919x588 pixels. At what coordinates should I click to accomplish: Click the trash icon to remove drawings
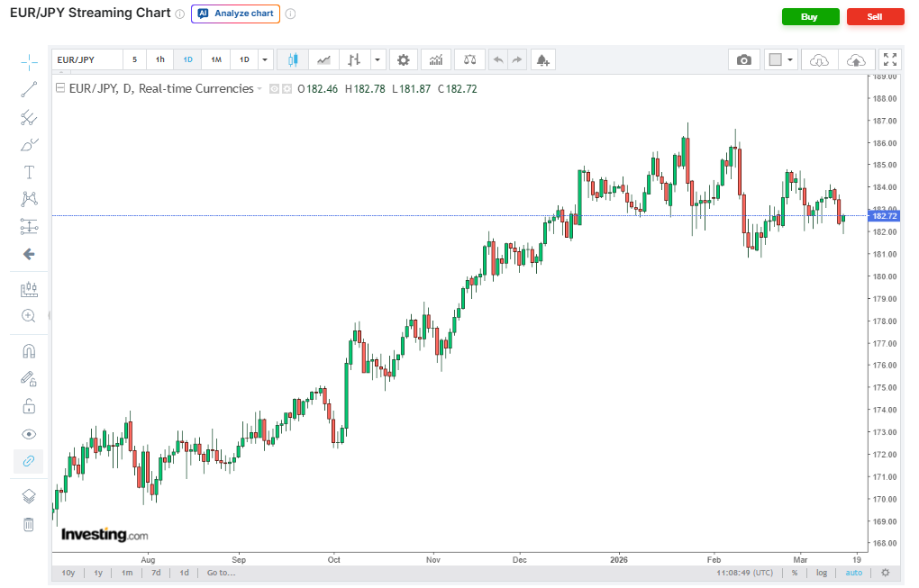(x=29, y=524)
